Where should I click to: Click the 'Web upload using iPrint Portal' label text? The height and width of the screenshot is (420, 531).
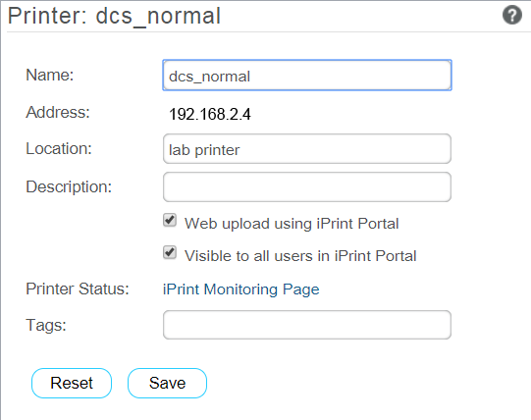pyautogui.click(x=292, y=224)
